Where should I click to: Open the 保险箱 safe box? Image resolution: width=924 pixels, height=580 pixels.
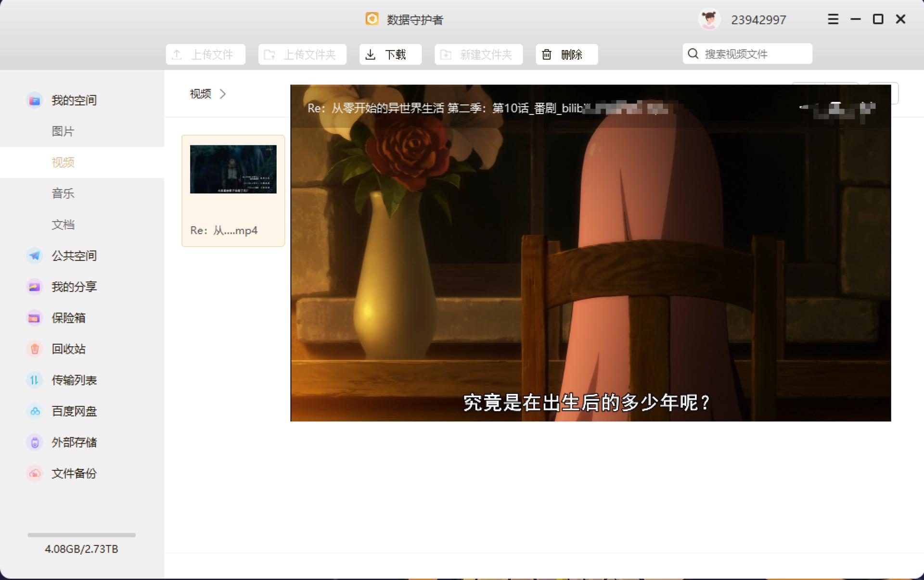(68, 318)
